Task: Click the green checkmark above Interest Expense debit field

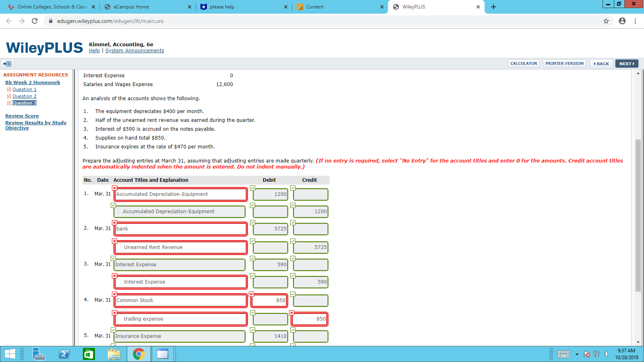Action: click(x=253, y=258)
